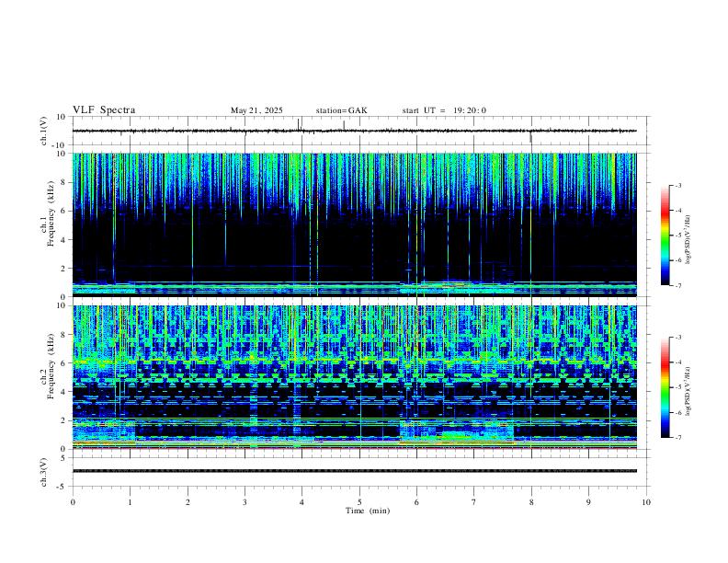Click the 'Time (min)' axis label
The width and height of the screenshot is (728, 563).
[x=368, y=511]
